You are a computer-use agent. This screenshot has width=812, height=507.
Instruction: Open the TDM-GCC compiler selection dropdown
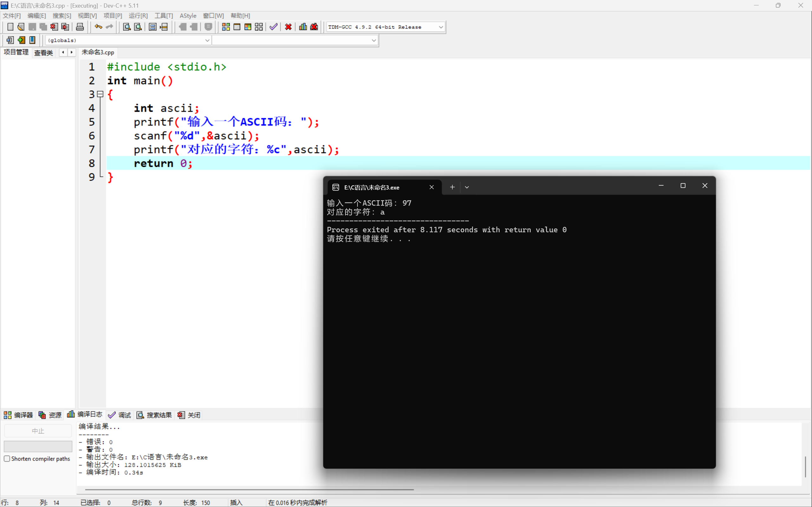(x=441, y=27)
